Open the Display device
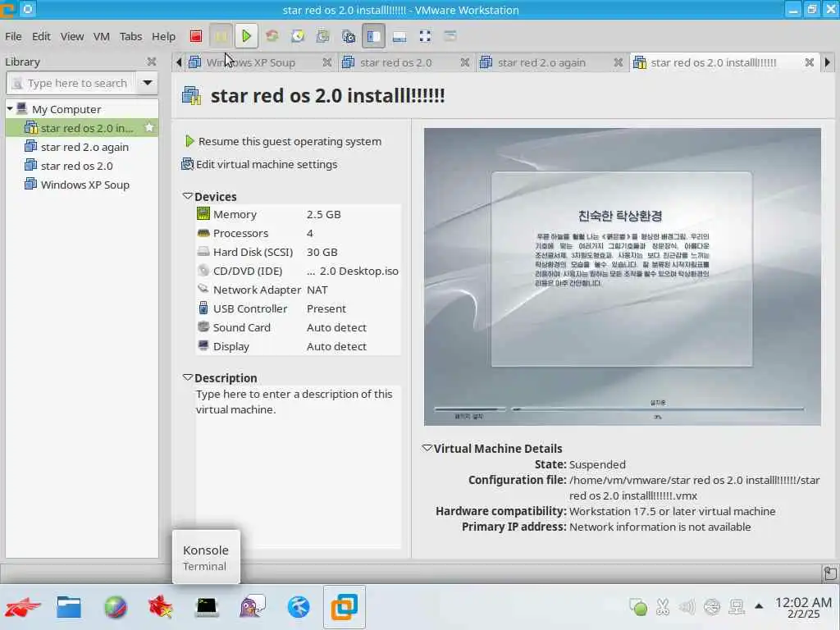This screenshot has height=630, width=840. tap(298, 346)
